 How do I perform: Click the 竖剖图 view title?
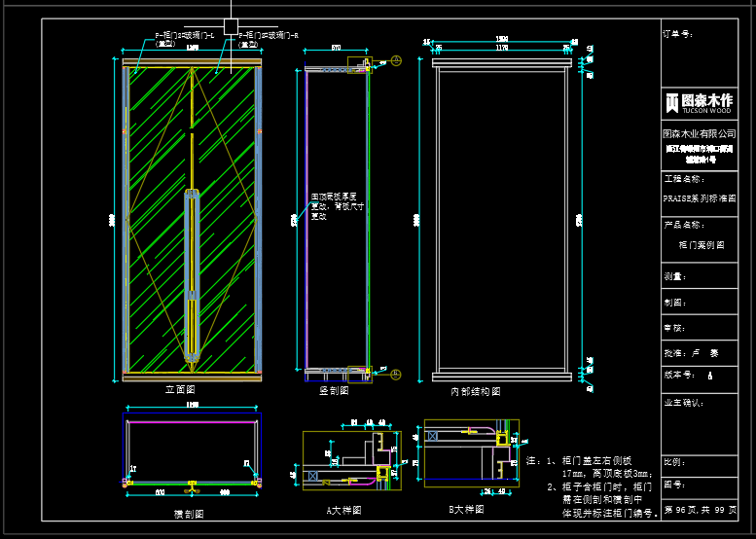tap(334, 390)
